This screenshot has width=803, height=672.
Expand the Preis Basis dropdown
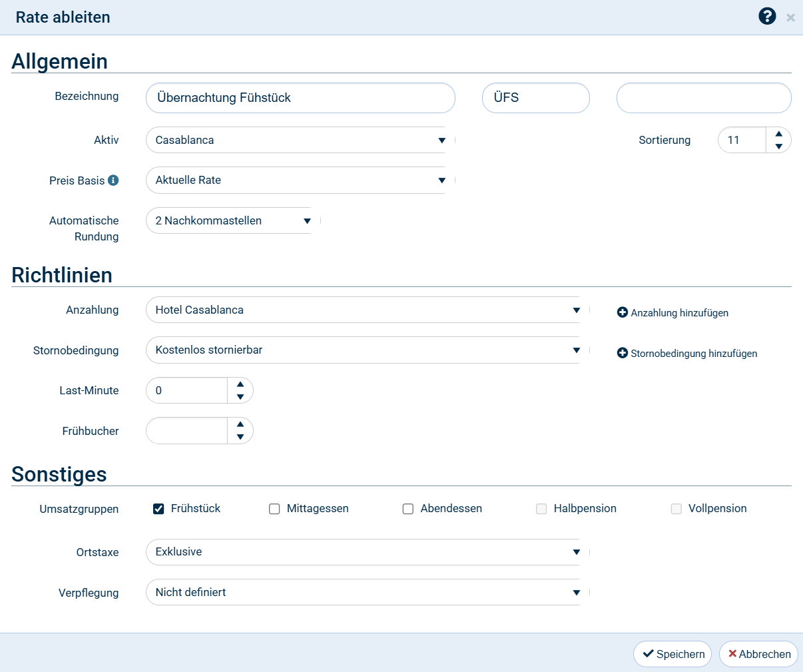(x=300, y=180)
